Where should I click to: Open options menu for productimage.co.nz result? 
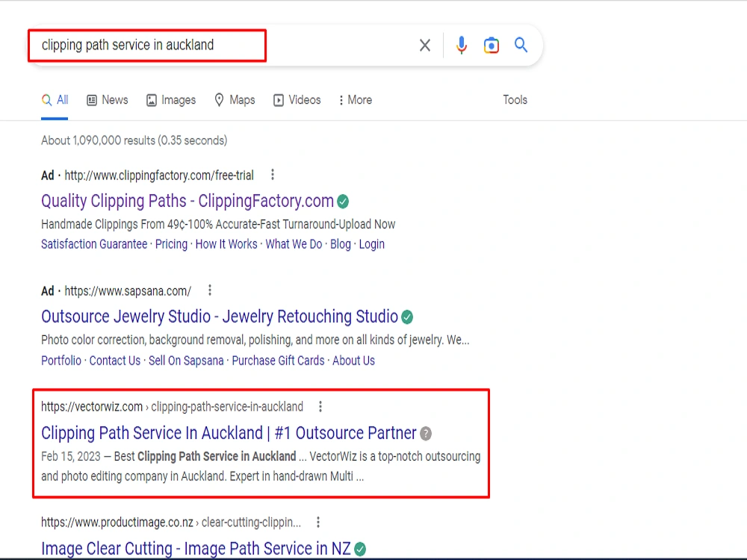coord(318,523)
